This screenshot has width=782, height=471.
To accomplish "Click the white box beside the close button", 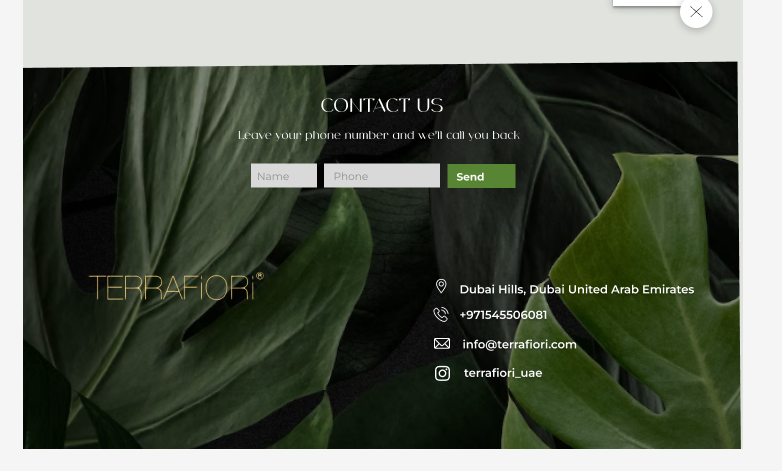I will pos(646,3).
